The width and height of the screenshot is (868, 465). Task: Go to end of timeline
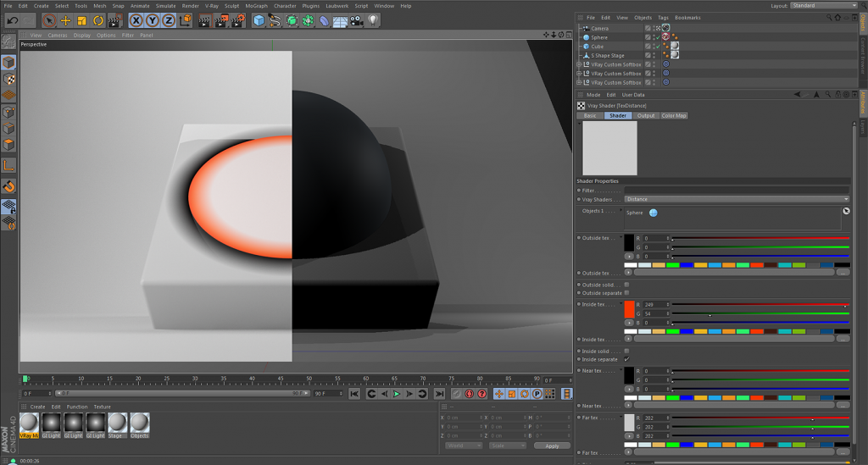coord(440,394)
